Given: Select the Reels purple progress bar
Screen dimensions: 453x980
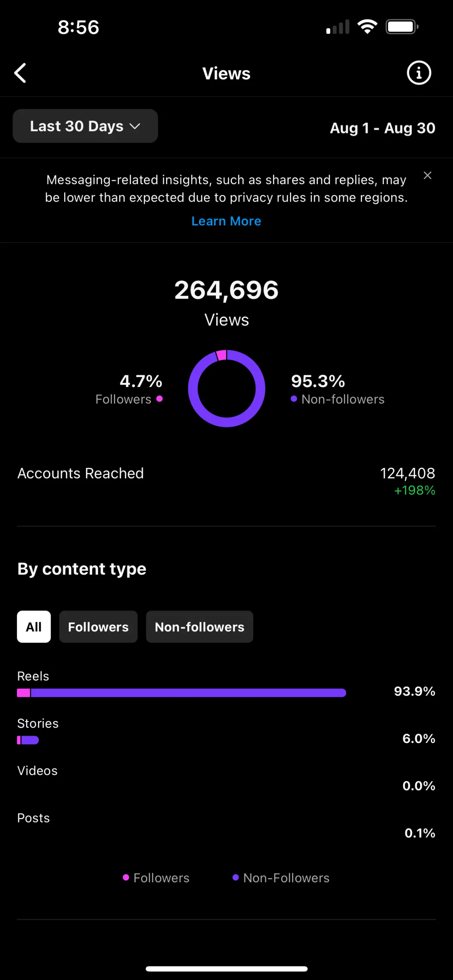Looking at the screenshot, I should (x=188, y=693).
